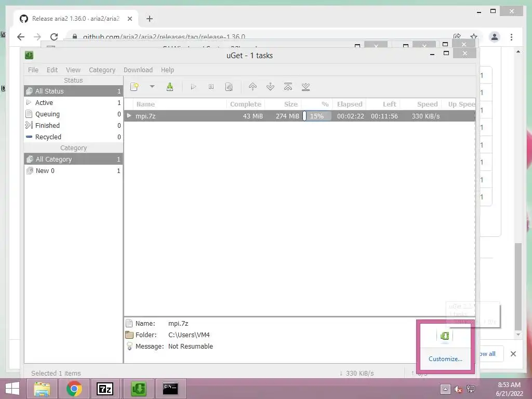The image size is (532, 399).
Task: Click the % column header
Action: 317,104
